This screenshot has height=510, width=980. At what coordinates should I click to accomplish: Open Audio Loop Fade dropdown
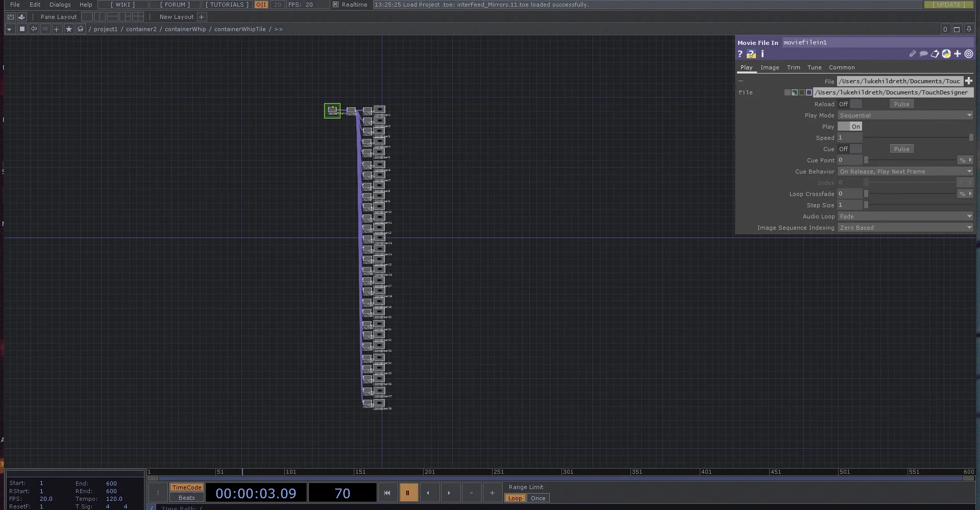pos(905,216)
